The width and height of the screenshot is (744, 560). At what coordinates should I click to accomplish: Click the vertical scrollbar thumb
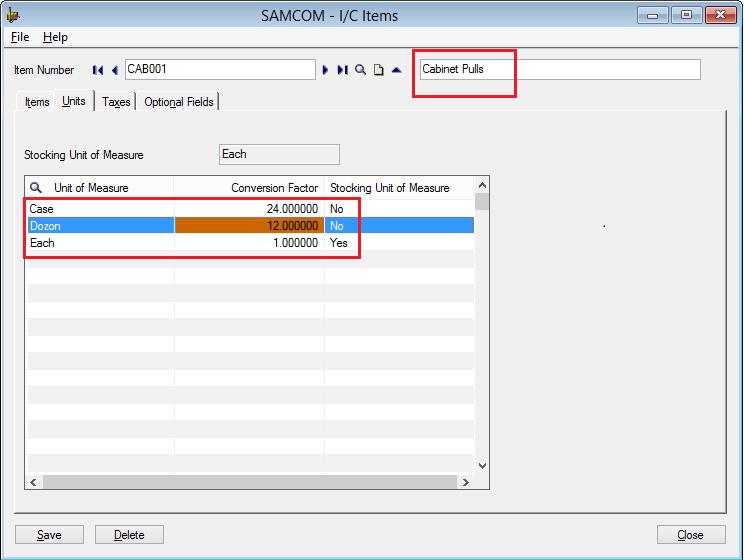point(482,202)
